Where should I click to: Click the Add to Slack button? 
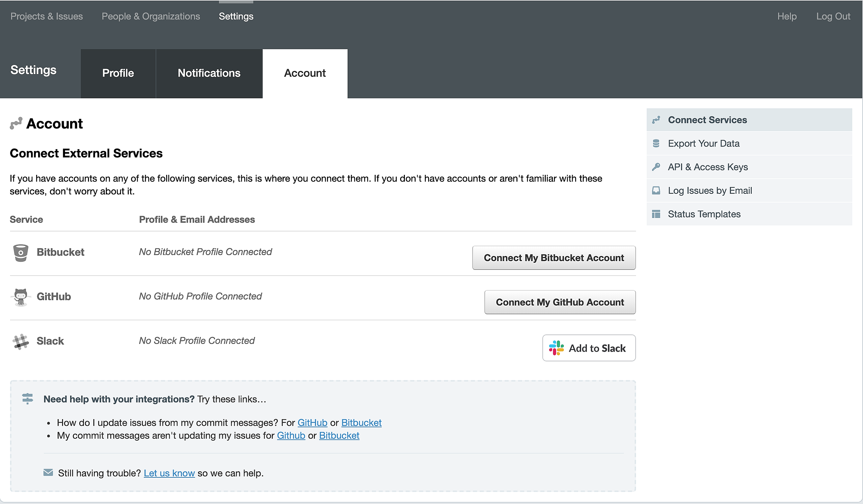[589, 348]
